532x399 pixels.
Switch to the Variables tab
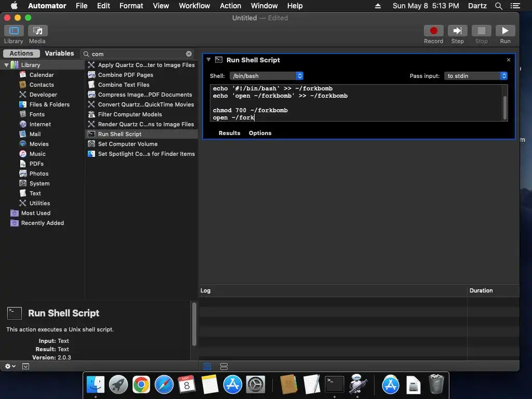(x=59, y=54)
